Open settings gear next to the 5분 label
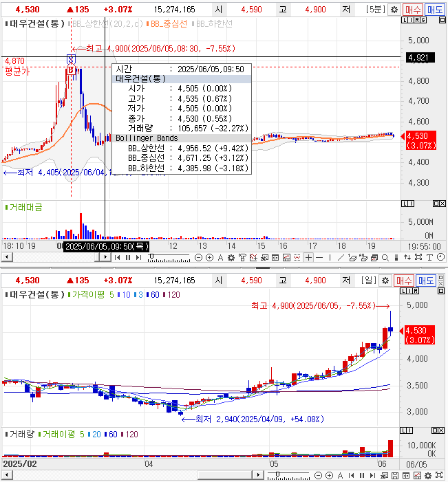The image size is (448, 482). click(394, 10)
